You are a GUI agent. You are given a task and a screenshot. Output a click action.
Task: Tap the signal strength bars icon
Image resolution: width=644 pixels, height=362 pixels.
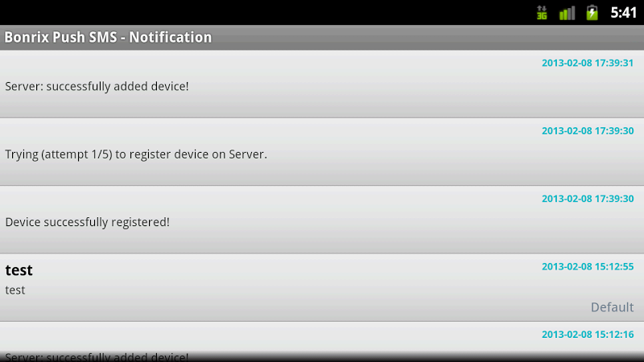[567, 13]
